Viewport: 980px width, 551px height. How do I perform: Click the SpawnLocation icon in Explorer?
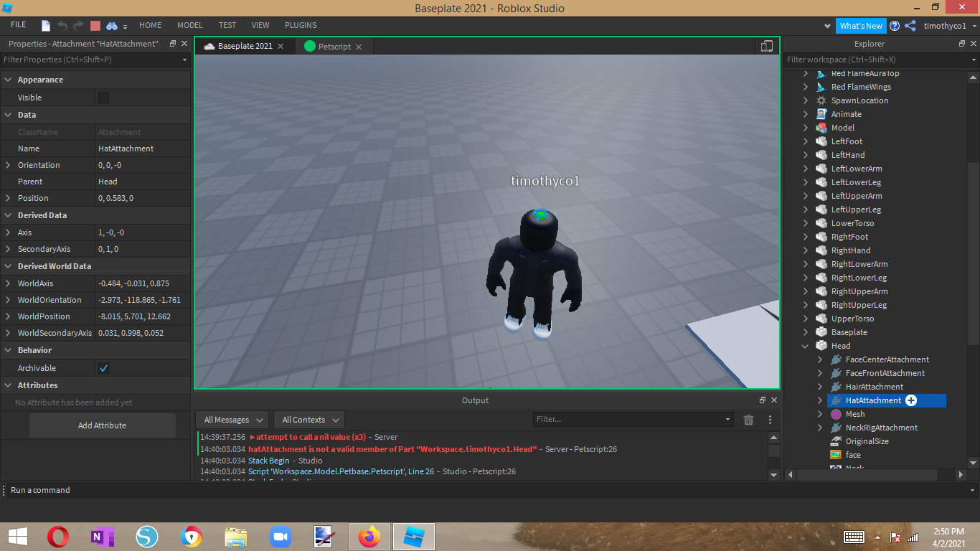pyautogui.click(x=821, y=100)
